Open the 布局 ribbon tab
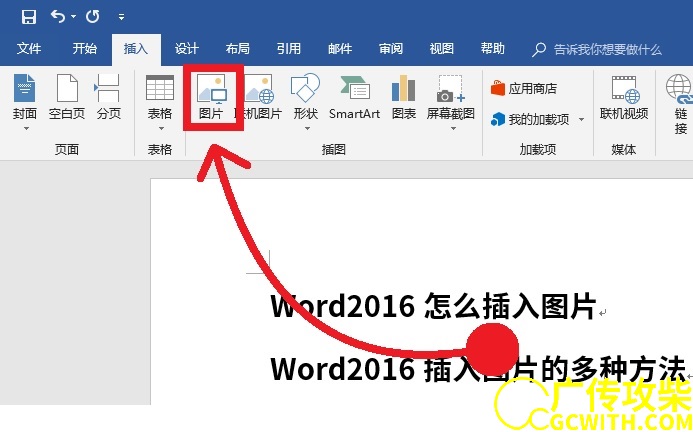693x432 pixels. coord(237,49)
